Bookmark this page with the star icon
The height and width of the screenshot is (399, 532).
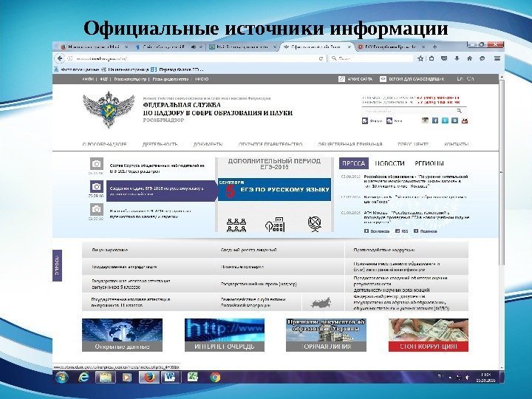(x=420, y=58)
